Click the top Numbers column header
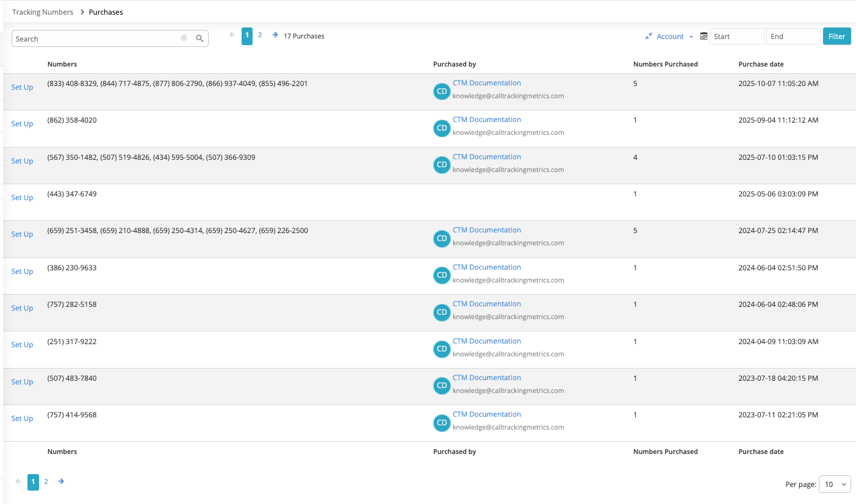 62,64
